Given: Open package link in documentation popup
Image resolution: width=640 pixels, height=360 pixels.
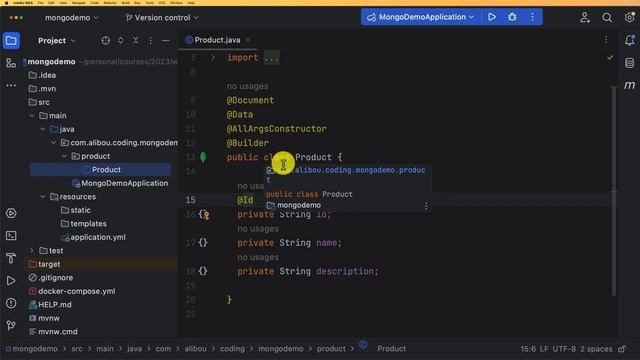Looking at the screenshot, I should (360, 170).
